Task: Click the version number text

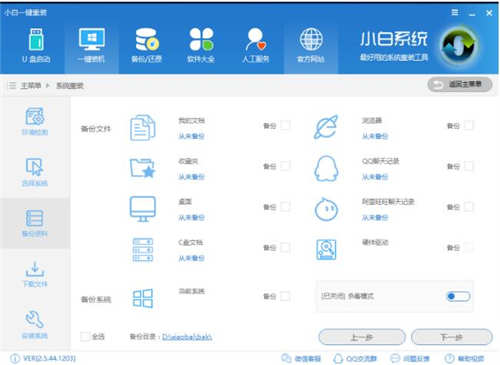Action: pyautogui.click(x=49, y=359)
